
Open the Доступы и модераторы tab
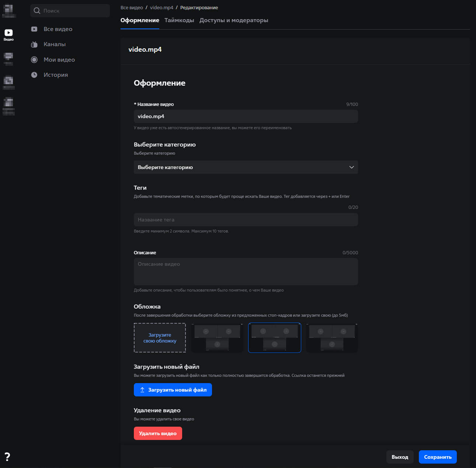tap(234, 20)
